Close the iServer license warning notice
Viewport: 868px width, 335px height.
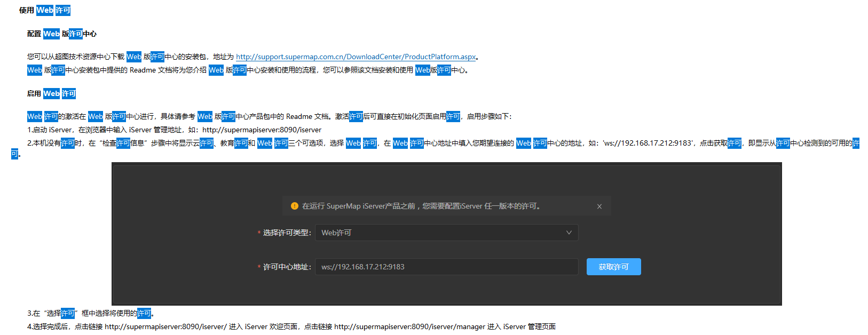coord(599,206)
